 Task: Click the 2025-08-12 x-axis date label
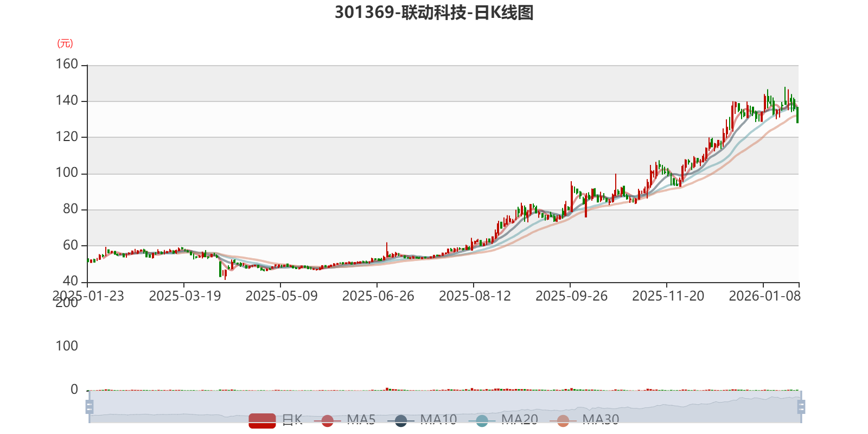pos(475,296)
